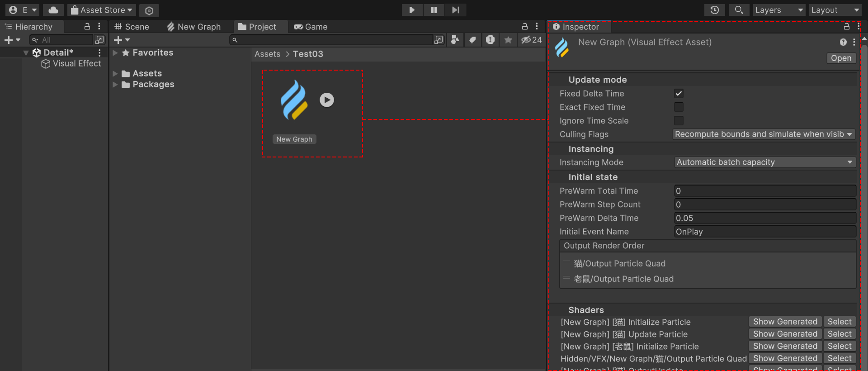This screenshot has width=868, height=371.
Task: Switch to the Game tab
Action: pos(311,27)
